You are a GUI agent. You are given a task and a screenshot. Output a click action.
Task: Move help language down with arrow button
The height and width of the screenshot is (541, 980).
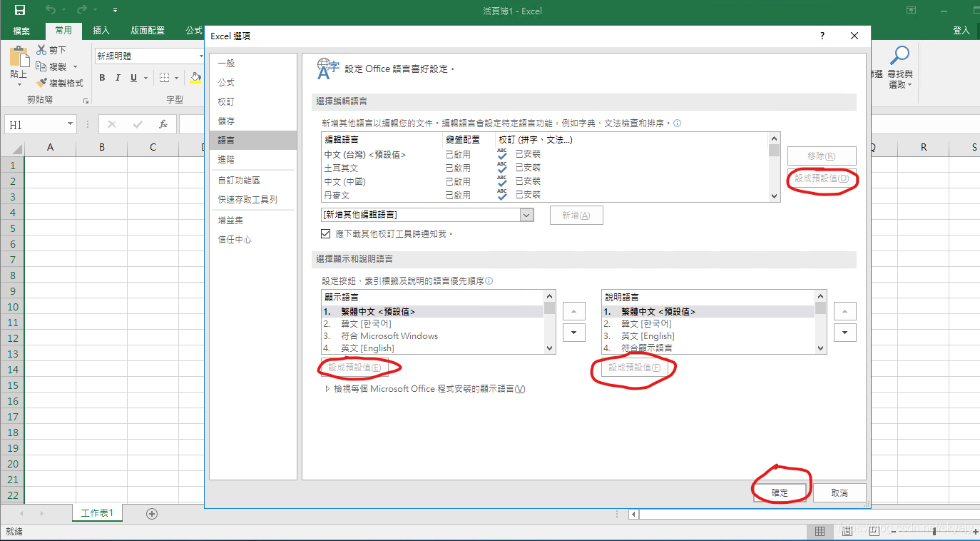click(x=845, y=333)
